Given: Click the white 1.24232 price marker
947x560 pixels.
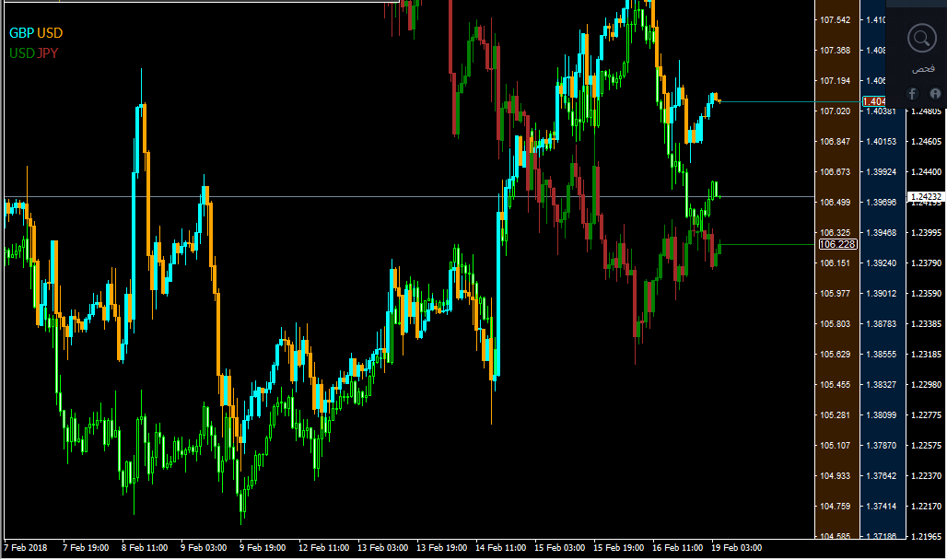Looking at the screenshot, I should 926,196.
